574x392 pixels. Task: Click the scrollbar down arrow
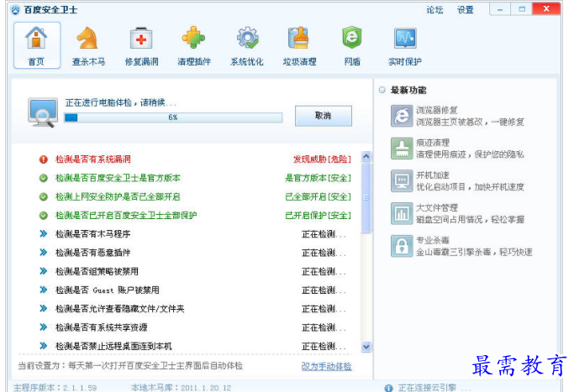click(x=366, y=347)
